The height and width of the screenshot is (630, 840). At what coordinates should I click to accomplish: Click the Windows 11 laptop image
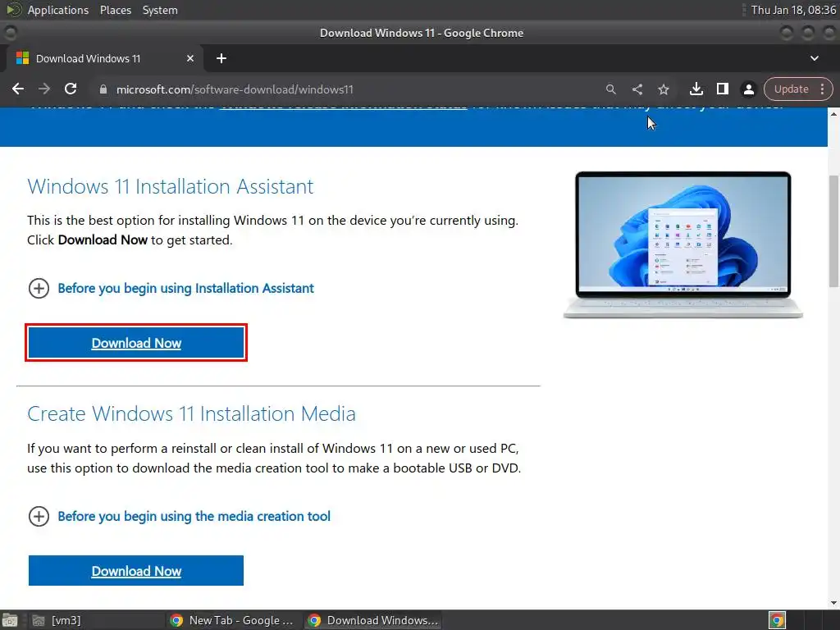click(683, 244)
